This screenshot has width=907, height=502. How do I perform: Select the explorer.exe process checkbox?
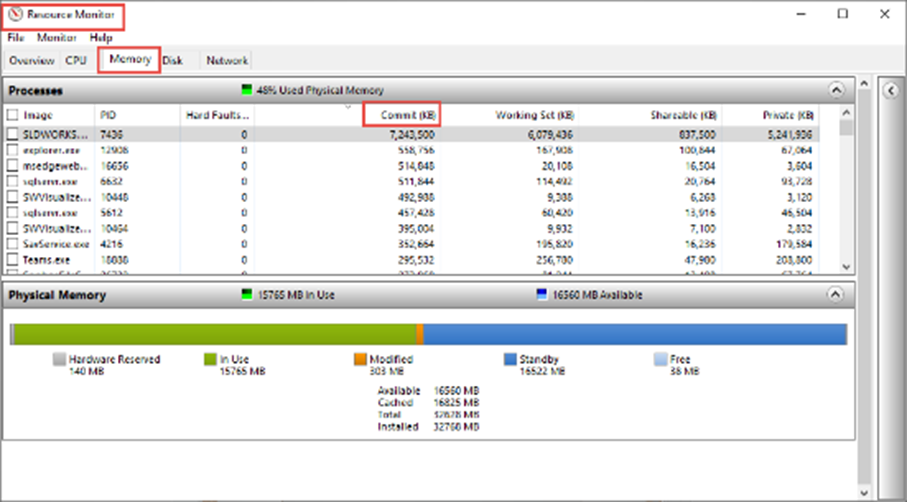12,150
